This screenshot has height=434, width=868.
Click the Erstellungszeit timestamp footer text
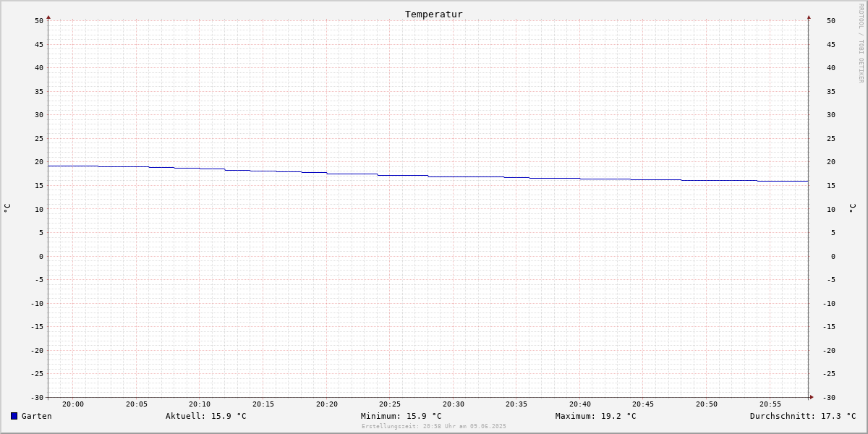pos(434,426)
